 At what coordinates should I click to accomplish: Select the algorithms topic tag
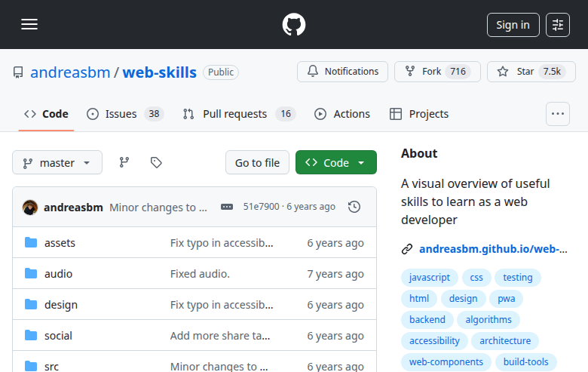pos(488,319)
